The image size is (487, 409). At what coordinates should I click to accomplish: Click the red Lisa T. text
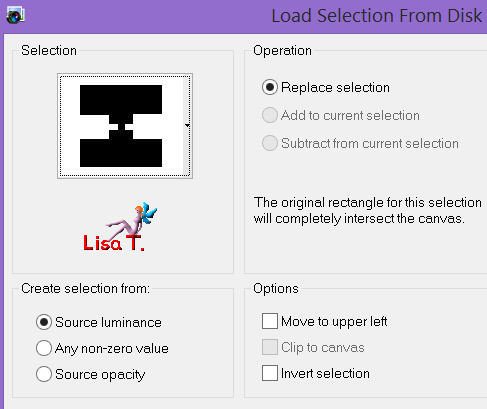coord(114,243)
